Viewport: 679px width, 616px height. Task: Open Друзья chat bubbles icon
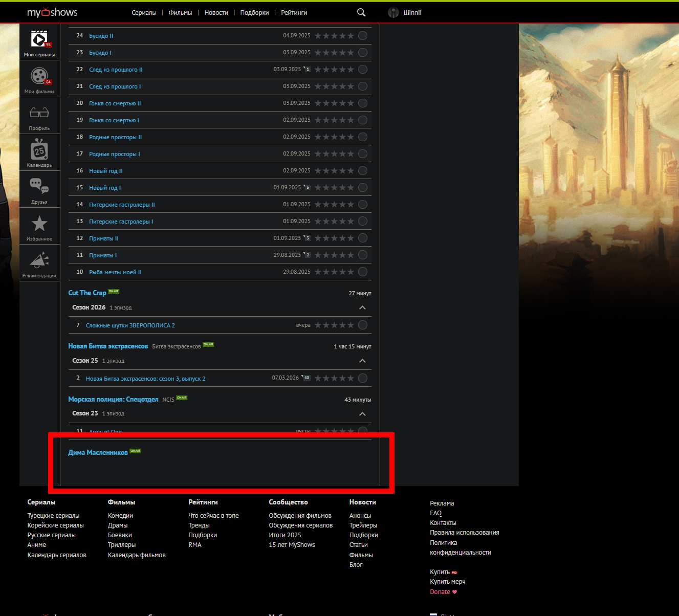39,187
